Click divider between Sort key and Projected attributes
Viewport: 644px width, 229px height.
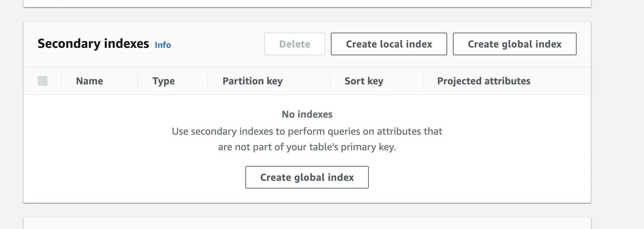click(423, 81)
